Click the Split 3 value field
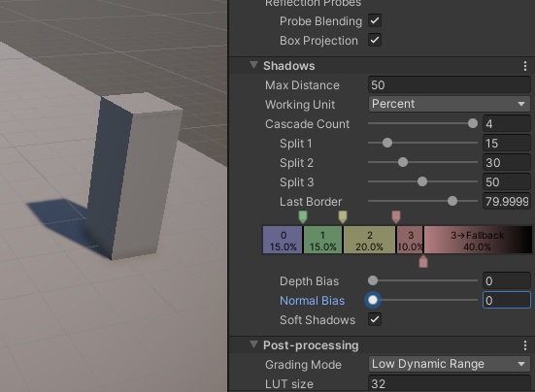 507,182
